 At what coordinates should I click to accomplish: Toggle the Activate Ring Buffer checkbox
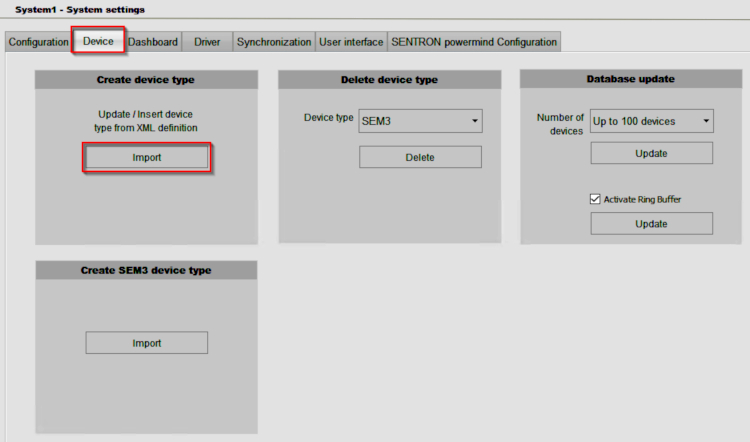click(595, 199)
